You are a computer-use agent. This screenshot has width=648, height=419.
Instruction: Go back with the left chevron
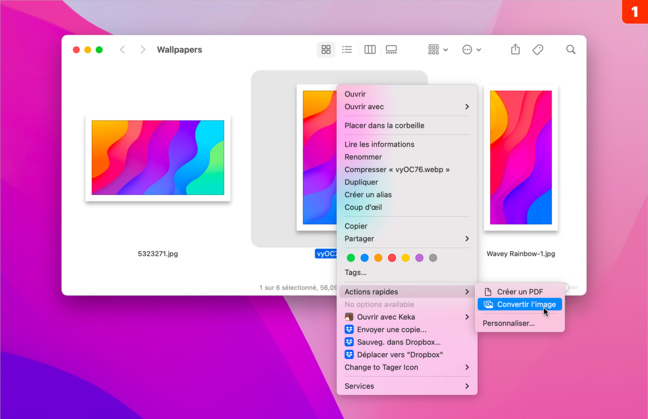[x=122, y=50]
